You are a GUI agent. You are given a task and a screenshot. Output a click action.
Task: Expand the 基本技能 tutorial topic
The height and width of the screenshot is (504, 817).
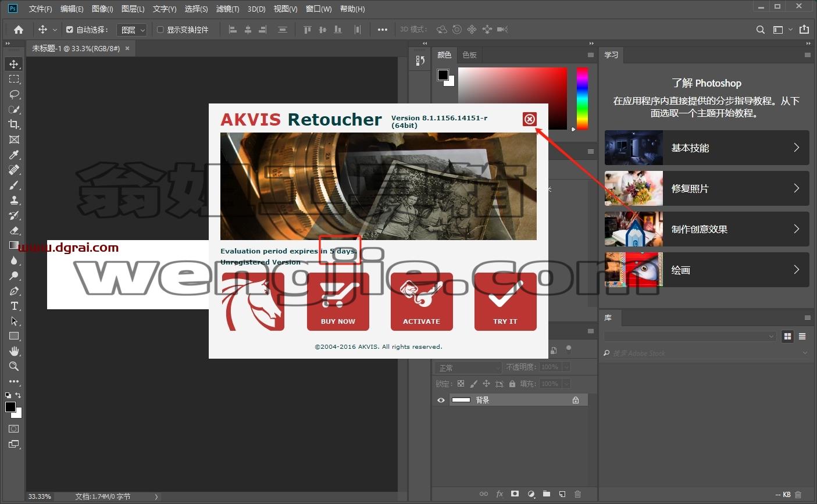pos(707,148)
